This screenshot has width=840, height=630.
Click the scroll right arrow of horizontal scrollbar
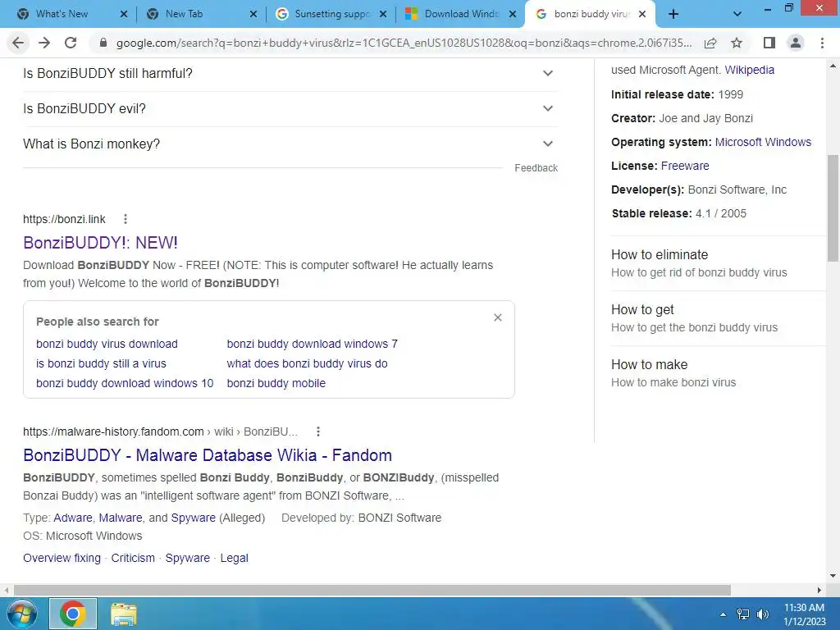pos(819,590)
